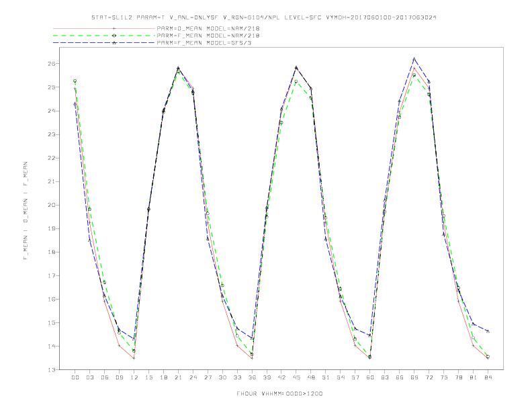
Task: Click the circle marker on the green legend line
Action: point(114,36)
